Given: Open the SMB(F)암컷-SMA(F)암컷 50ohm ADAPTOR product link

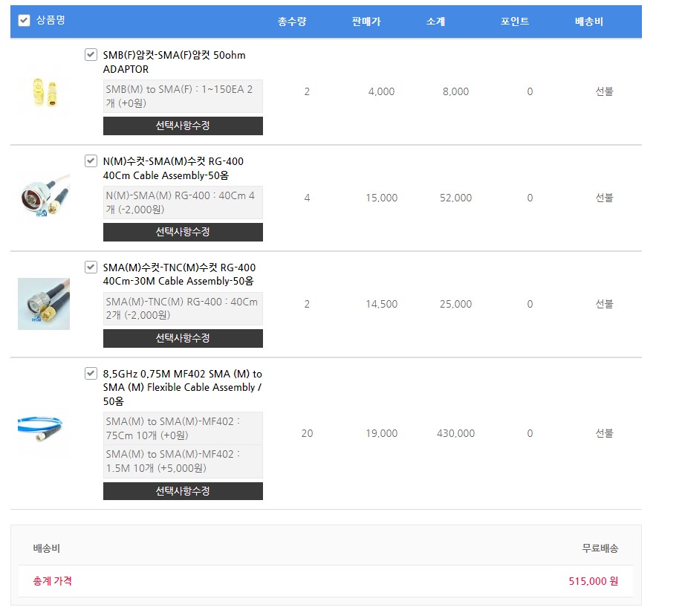Looking at the screenshot, I should 175,62.
